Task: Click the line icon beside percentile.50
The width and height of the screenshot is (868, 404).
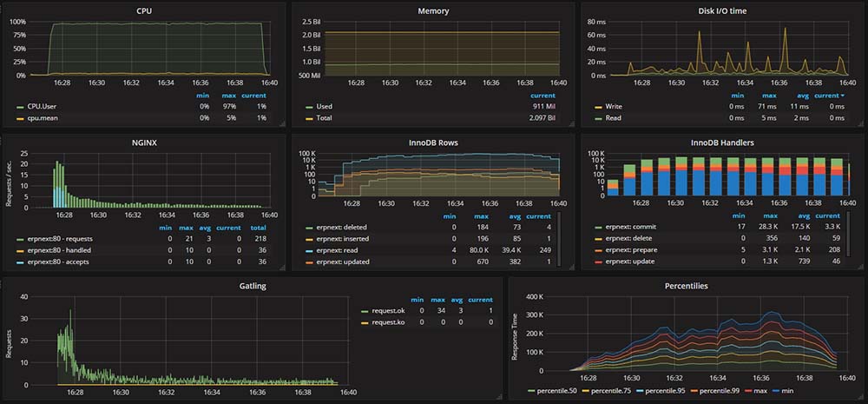Action: point(529,391)
